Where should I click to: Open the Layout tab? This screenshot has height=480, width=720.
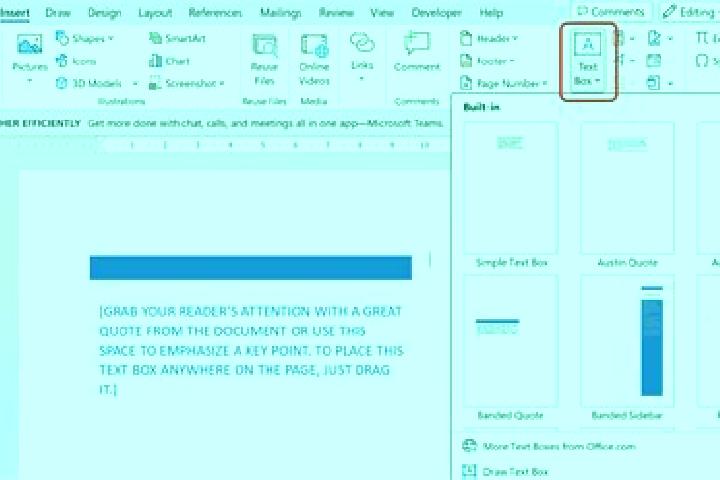(155, 13)
